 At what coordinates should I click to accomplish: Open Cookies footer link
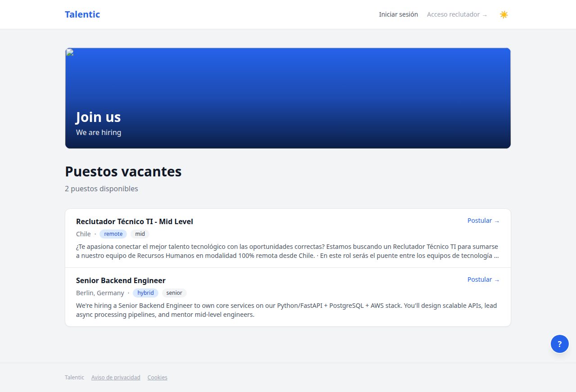[x=157, y=378]
